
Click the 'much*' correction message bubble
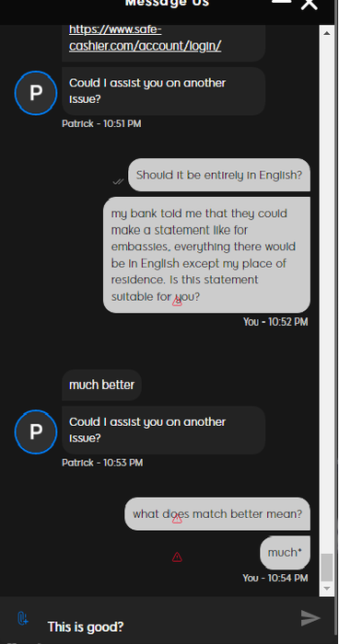tap(285, 552)
